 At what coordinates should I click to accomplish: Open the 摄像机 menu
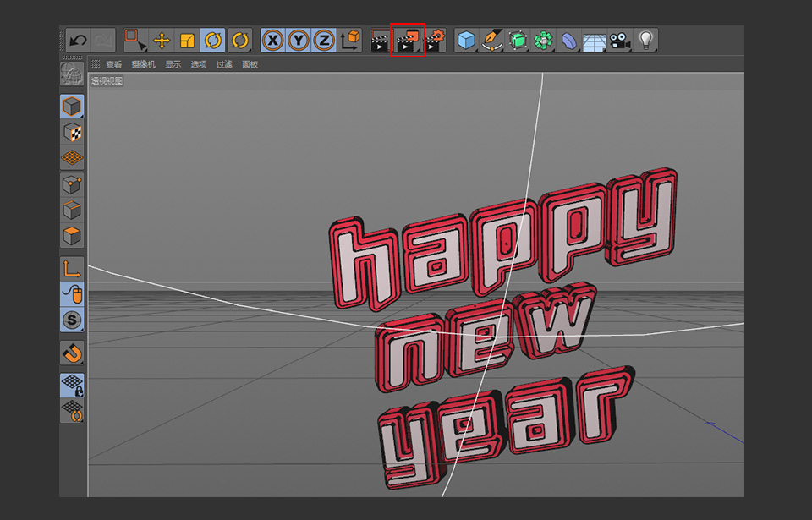pyautogui.click(x=144, y=64)
